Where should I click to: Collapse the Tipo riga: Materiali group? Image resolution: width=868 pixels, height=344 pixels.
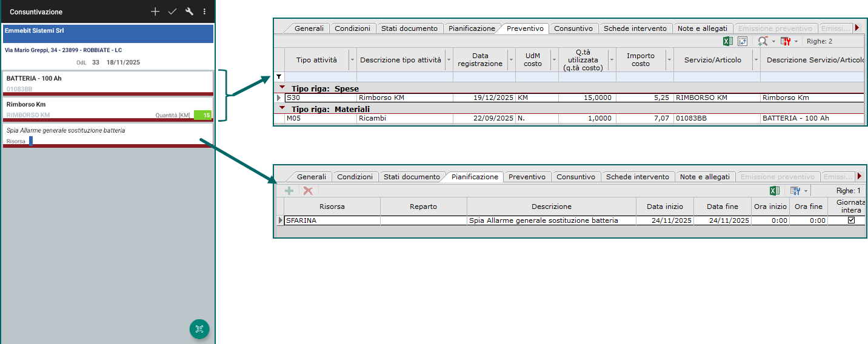click(282, 108)
